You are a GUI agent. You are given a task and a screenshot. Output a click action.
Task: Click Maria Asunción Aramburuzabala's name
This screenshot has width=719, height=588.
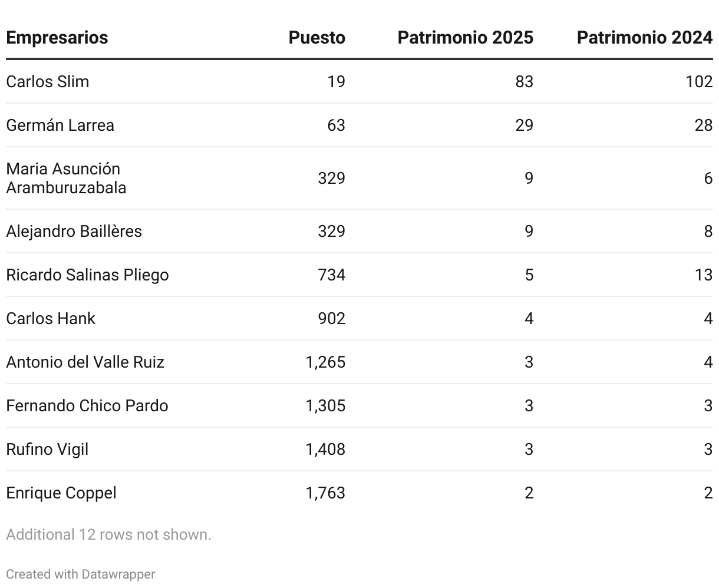point(66,178)
